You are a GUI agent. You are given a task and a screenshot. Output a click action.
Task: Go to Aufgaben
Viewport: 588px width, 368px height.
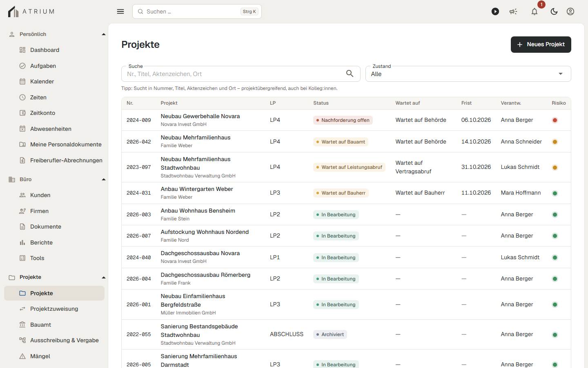pyautogui.click(x=54, y=66)
